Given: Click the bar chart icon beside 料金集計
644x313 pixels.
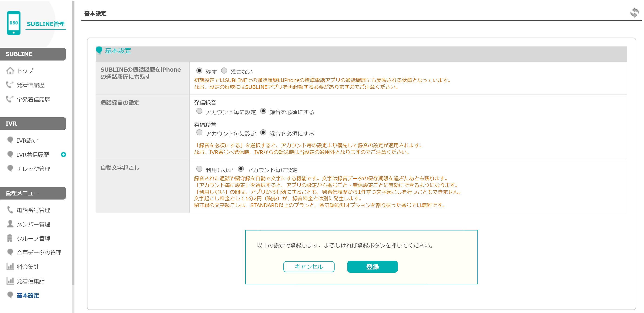Looking at the screenshot, I should (x=10, y=266).
